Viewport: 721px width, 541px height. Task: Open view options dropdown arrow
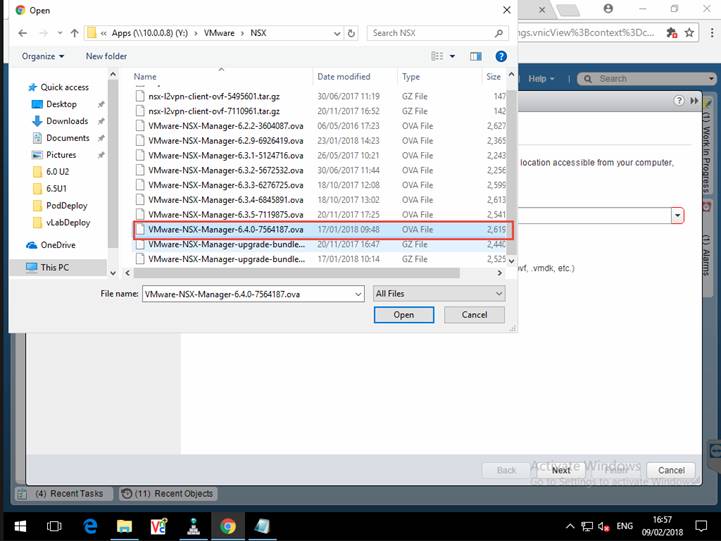(452, 56)
